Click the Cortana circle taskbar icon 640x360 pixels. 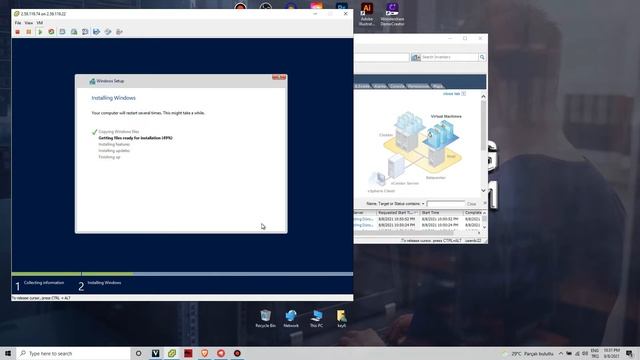coord(138,353)
